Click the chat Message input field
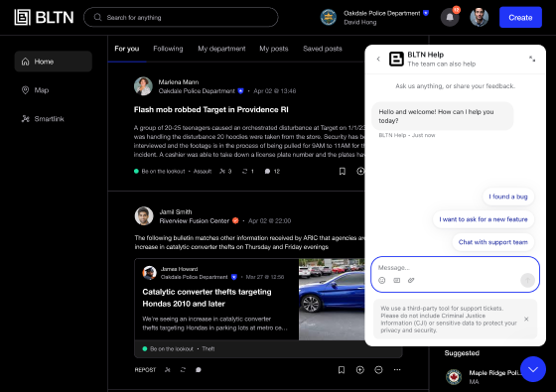Image resolution: width=556 pixels, height=392 pixels. pos(456,274)
